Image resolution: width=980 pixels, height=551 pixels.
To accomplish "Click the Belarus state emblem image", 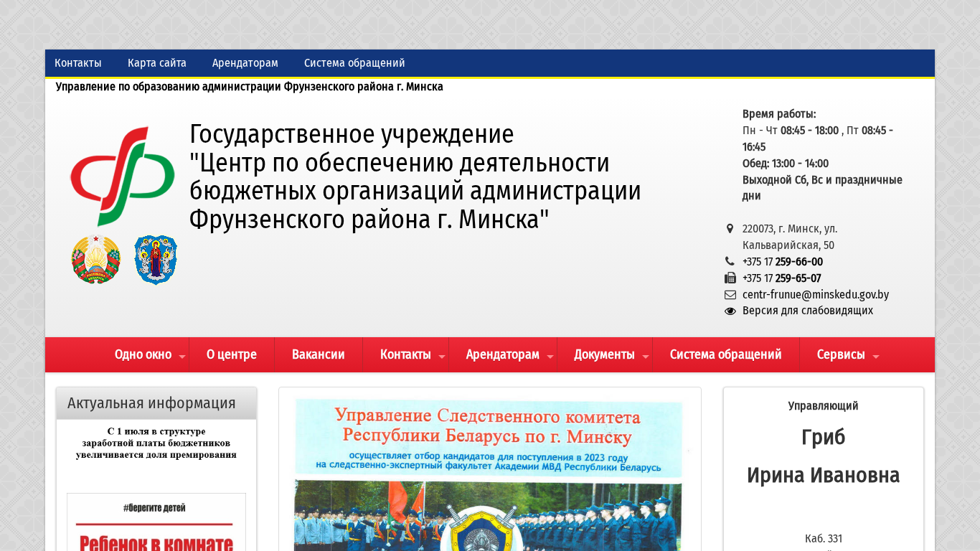I will pyautogui.click(x=96, y=260).
